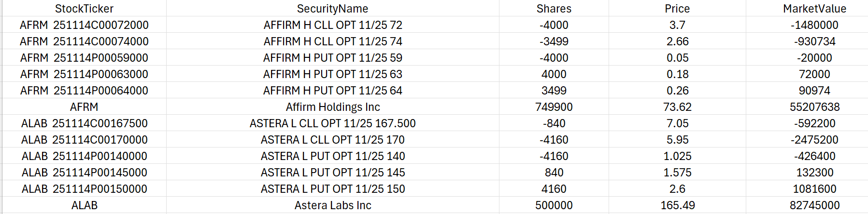Click the Astera Labs Inc cell
The width and height of the screenshot is (868, 214).
click(x=332, y=205)
